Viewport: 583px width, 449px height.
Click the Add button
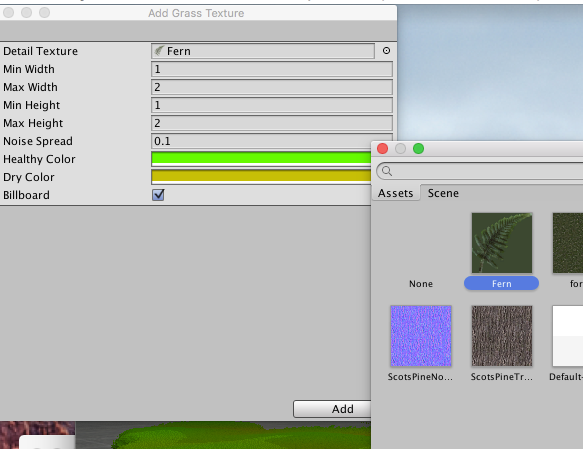pos(332,409)
